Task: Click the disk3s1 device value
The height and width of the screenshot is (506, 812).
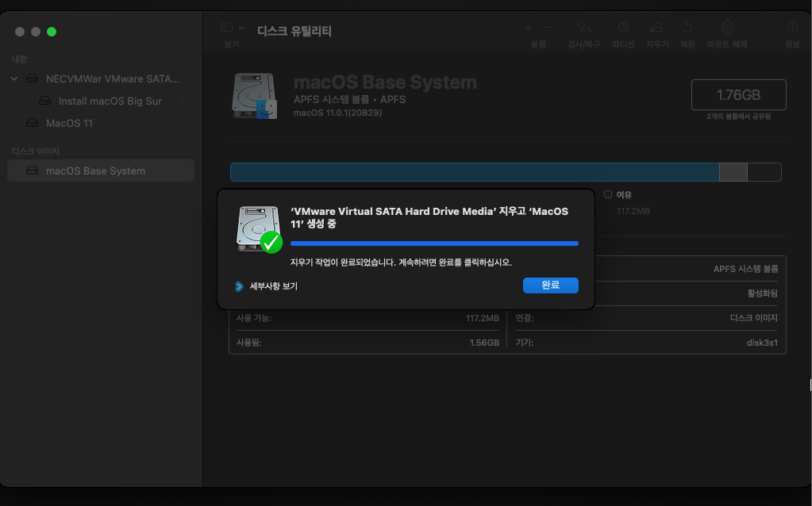Action: point(762,343)
